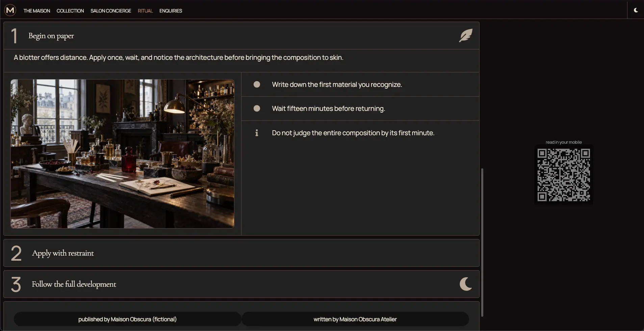Open SALON CONCIERGE in navigation
This screenshot has height=331, width=644.
pos(111,11)
